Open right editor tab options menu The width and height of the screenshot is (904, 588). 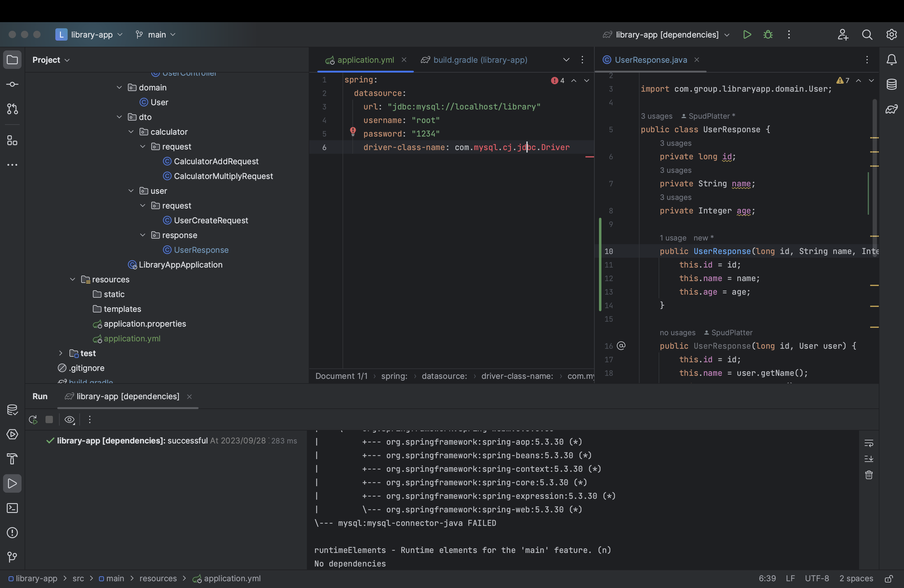867,60
